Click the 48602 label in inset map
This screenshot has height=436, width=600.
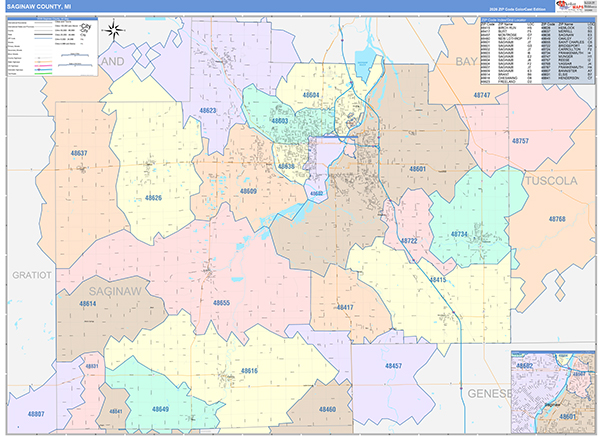pos(525,366)
